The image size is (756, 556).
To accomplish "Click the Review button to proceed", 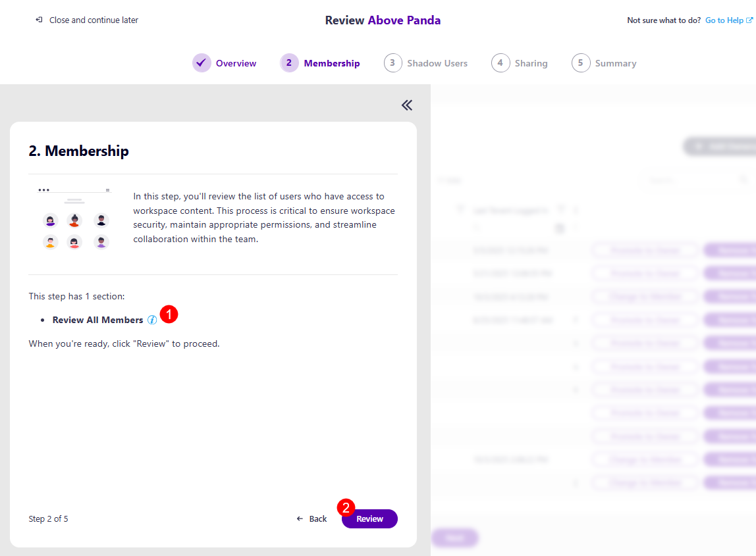I will 369,518.
